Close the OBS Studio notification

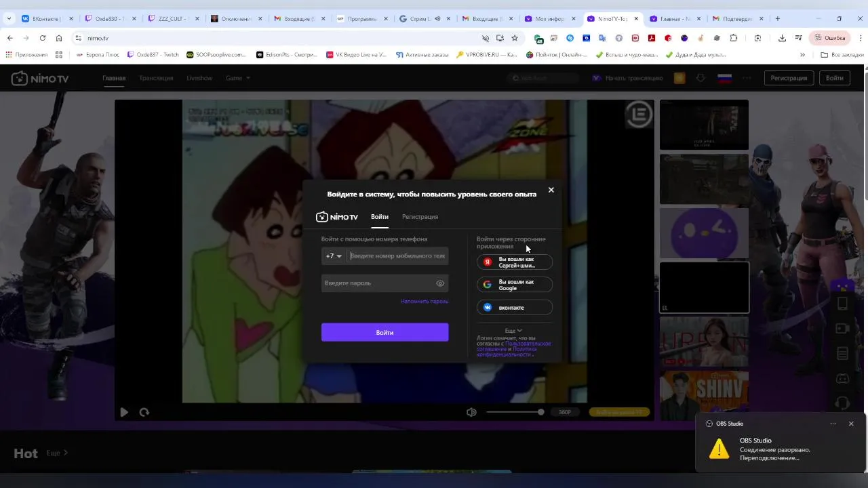click(x=851, y=424)
